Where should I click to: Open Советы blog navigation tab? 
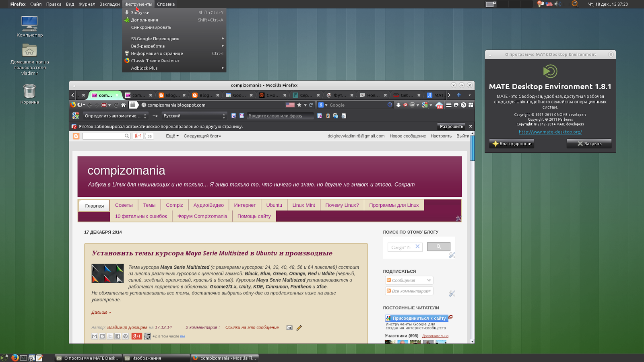click(124, 205)
